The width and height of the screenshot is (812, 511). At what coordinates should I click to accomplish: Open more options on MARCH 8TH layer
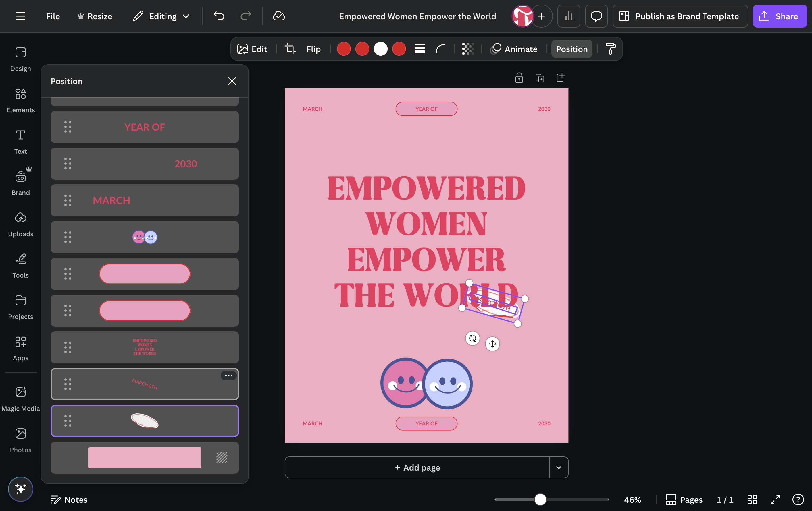click(x=229, y=375)
